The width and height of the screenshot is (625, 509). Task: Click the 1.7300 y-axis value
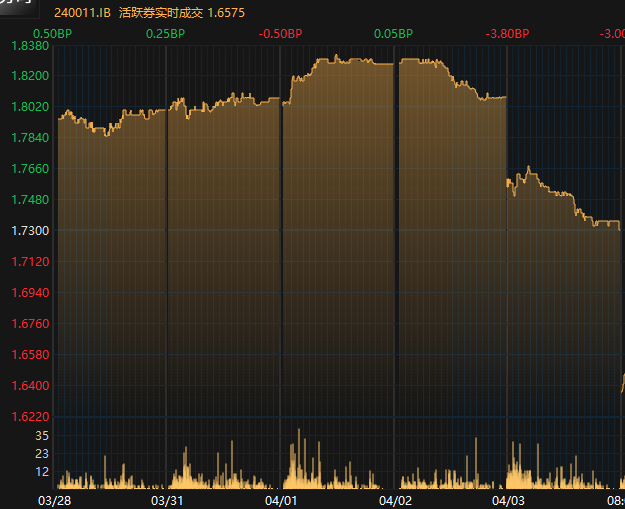[30, 231]
